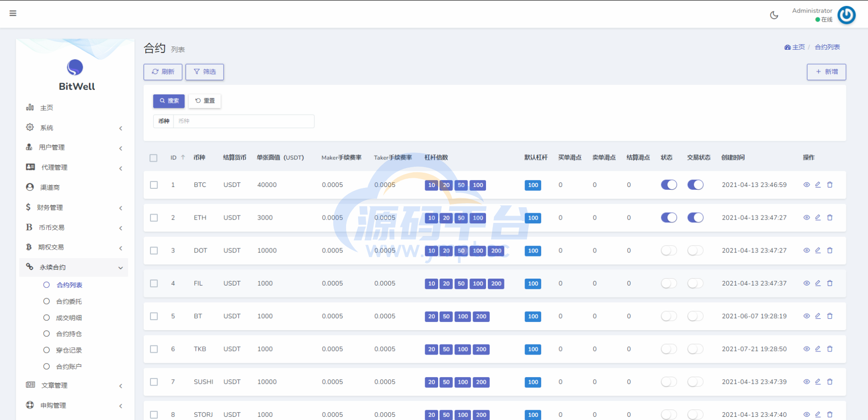Open 穿仓记录 submenu item
The image size is (868, 420).
pos(69,350)
